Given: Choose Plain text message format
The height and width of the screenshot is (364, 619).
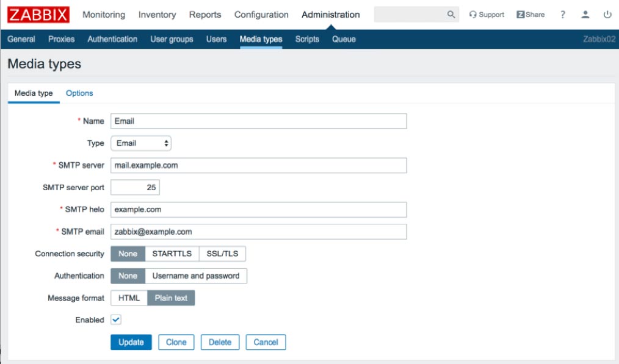Looking at the screenshot, I should tap(171, 298).
